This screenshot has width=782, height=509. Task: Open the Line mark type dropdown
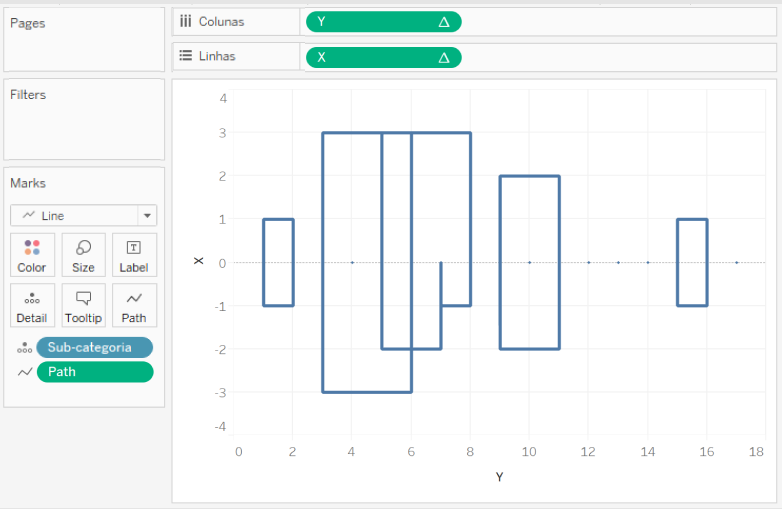tap(83, 215)
